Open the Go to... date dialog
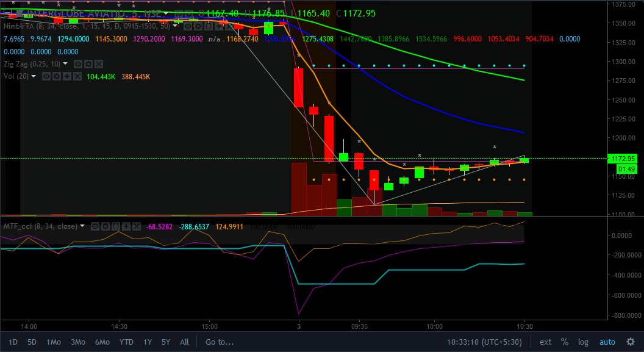The height and width of the screenshot is (352, 644). pos(220,342)
